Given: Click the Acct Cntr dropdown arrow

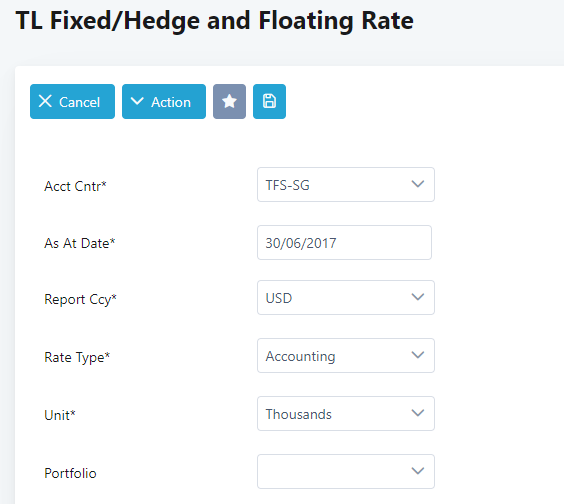Looking at the screenshot, I should click(418, 184).
